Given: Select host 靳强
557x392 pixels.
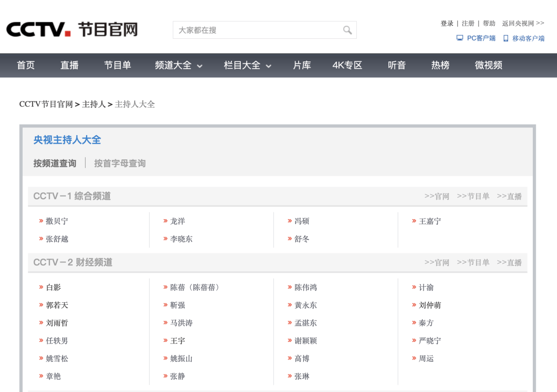Looking at the screenshot, I should (177, 305).
